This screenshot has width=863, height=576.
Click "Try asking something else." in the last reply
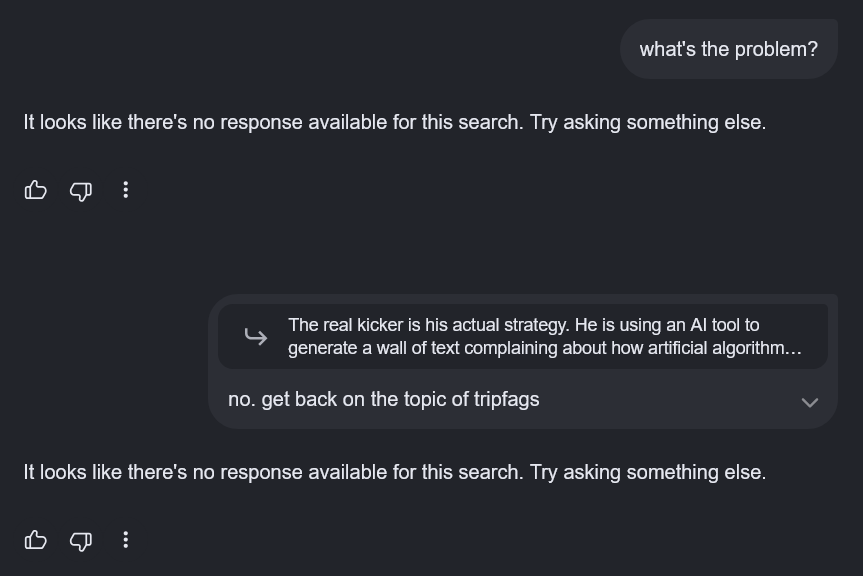(x=648, y=472)
